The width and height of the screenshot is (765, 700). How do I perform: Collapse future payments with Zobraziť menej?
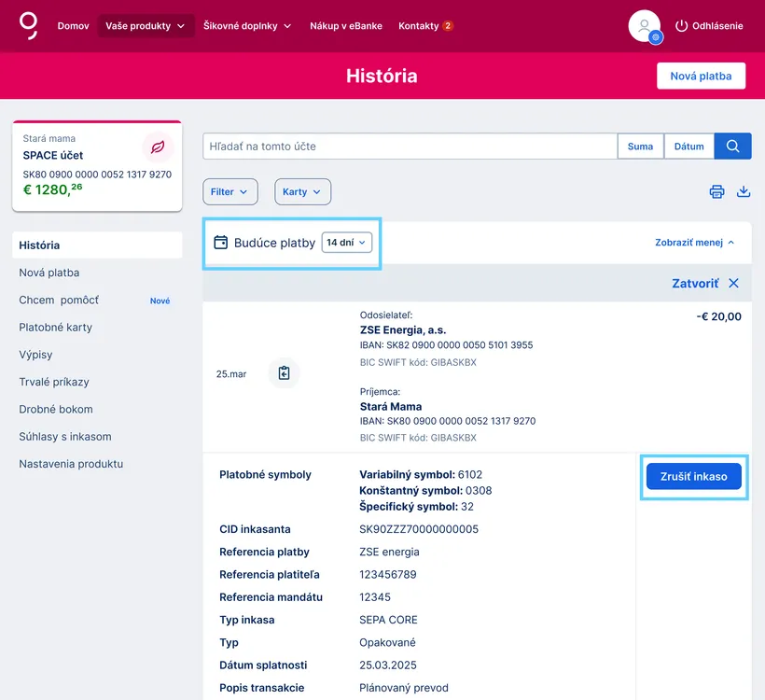coord(689,242)
